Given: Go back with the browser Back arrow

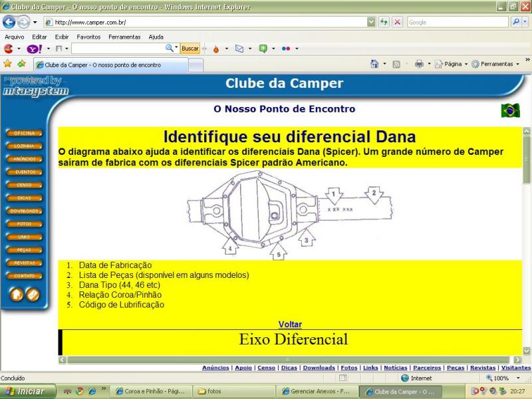Looking at the screenshot, I should [x=9, y=23].
